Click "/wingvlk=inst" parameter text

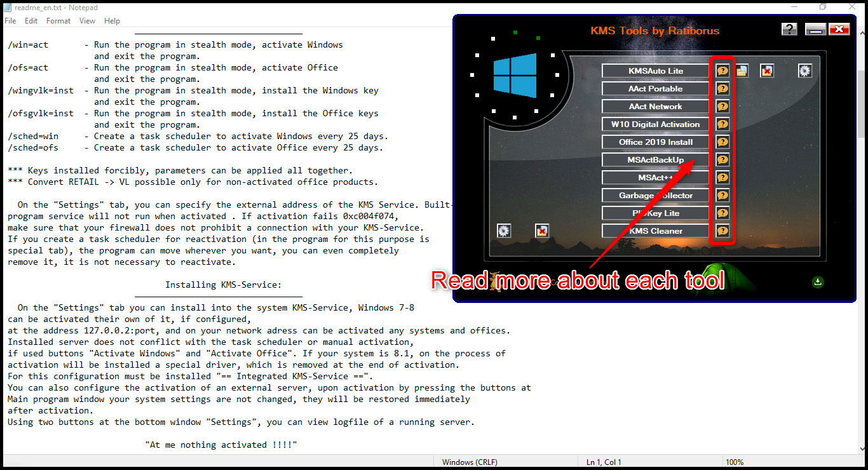click(41, 91)
